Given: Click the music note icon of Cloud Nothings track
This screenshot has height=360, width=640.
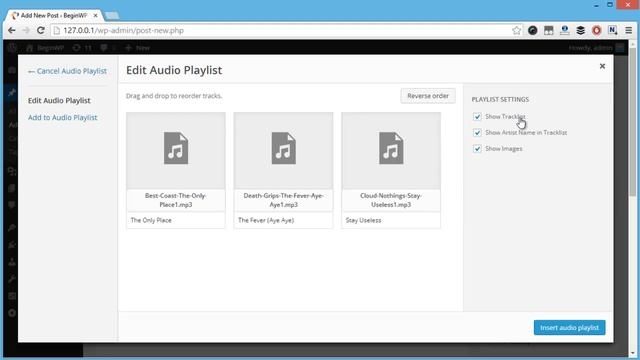Looking at the screenshot, I should click(391, 148).
